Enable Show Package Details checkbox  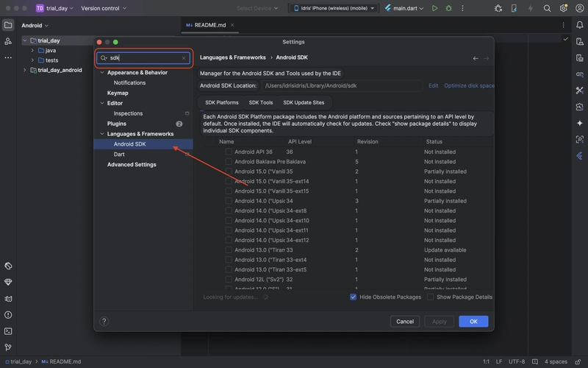pos(430,297)
